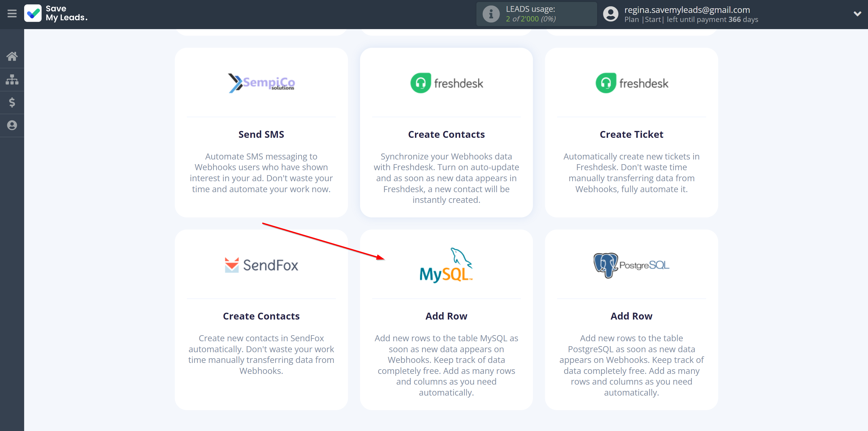Viewport: 868px width, 431px height.
Task: Open connections sitemap icon in sidebar
Action: tap(12, 80)
